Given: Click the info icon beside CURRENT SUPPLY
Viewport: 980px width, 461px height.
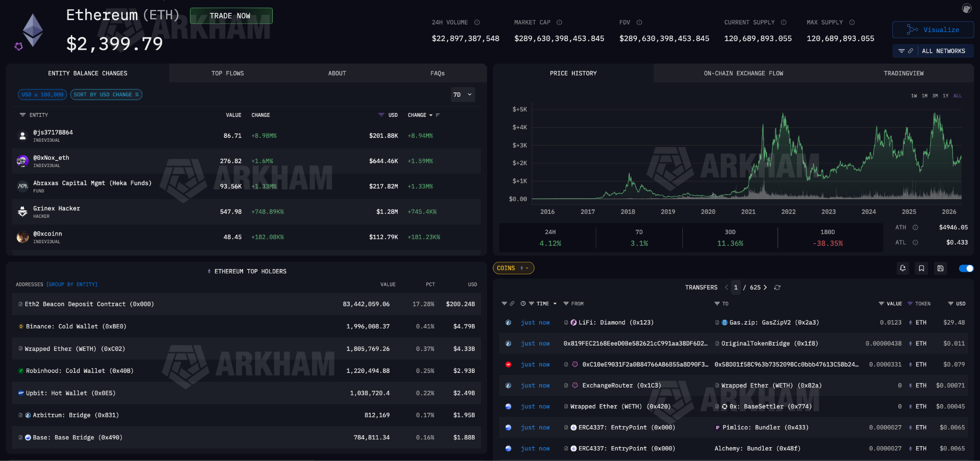Looking at the screenshot, I should 783,22.
